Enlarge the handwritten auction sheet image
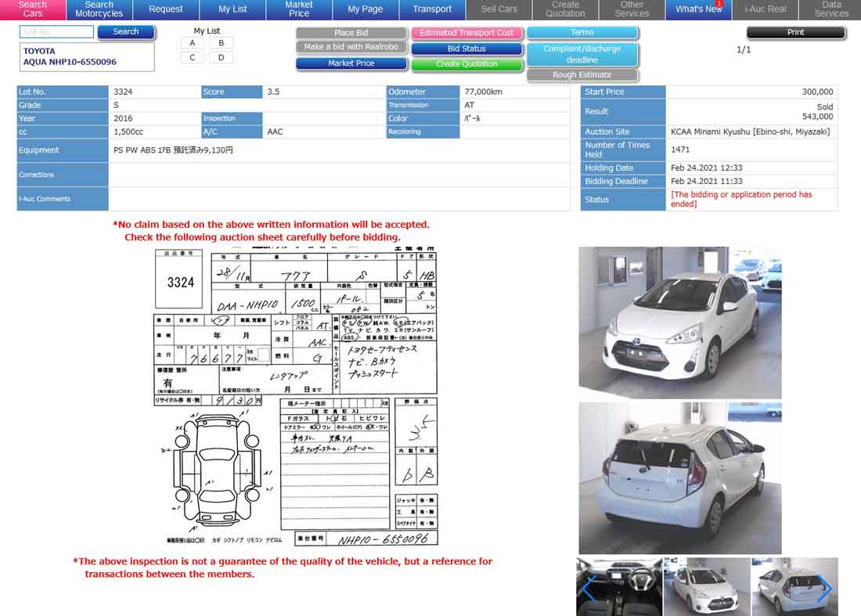Viewport: 861px width, 616px height. (296, 396)
